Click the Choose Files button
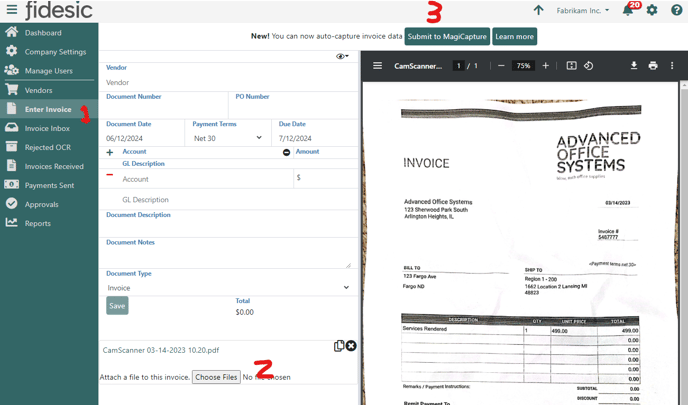Image resolution: width=688 pixels, height=405 pixels. pyautogui.click(x=216, y=377)
